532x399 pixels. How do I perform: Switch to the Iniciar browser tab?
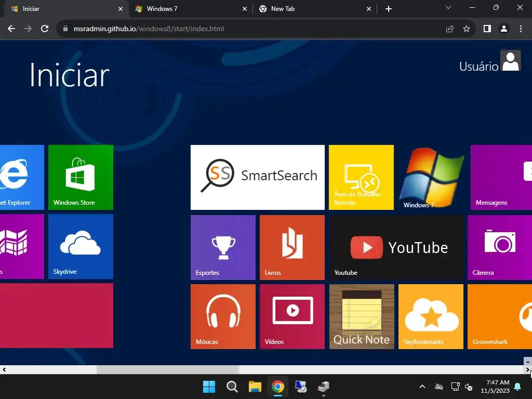[64, 9]
